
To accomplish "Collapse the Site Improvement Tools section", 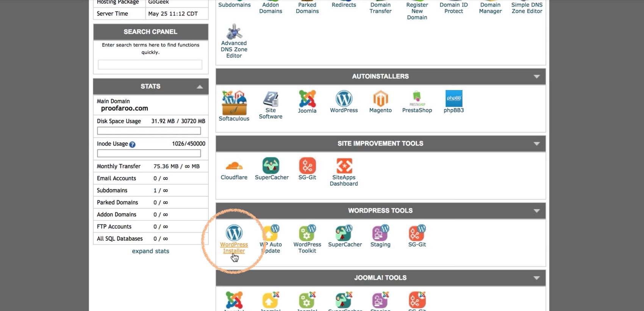I will [x=536, y=144].
